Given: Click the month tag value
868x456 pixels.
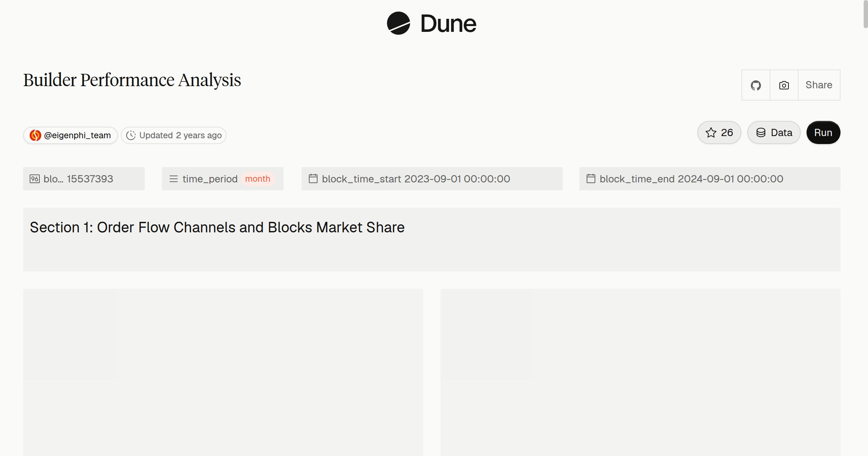Looking at the screenshot, I should [258, 179].
